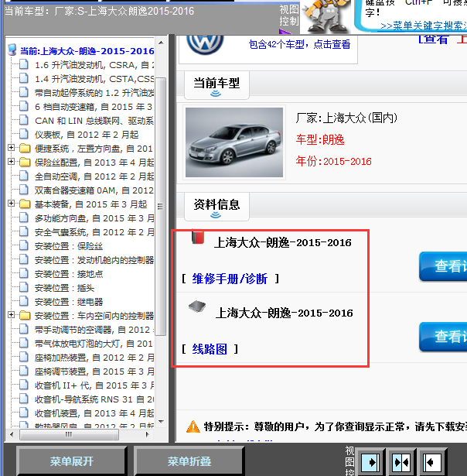Click the 菜单展开 button

coord(72,461)
